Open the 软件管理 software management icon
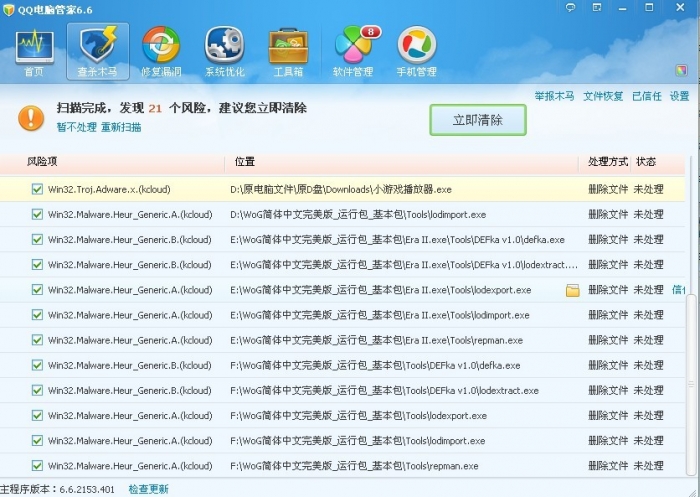This screenshot has width=700, height=497. [x=353, y=52]
